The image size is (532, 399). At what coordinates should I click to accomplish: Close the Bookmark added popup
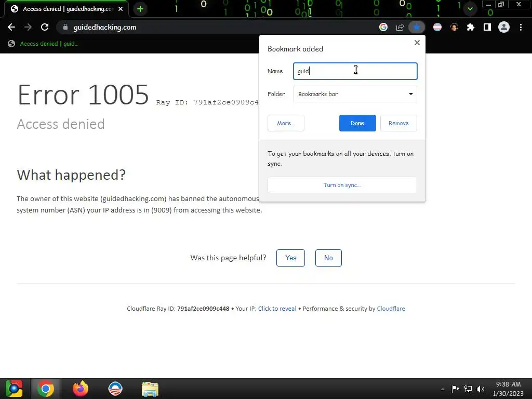[x=417, y=43]
